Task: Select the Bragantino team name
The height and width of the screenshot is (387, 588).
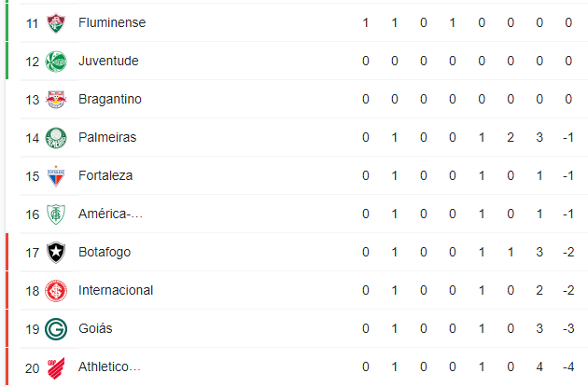Action: (x=110, y=99)
